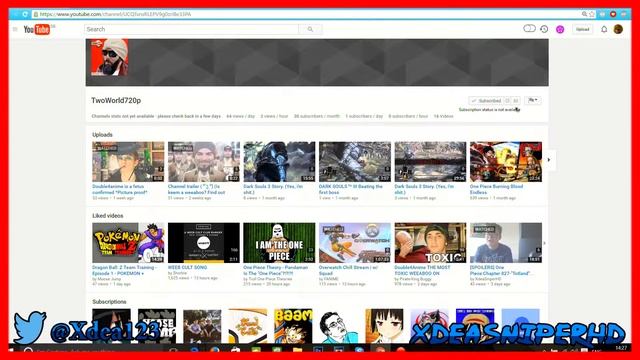Open the account avatar menu

click(x=618, y=29)
